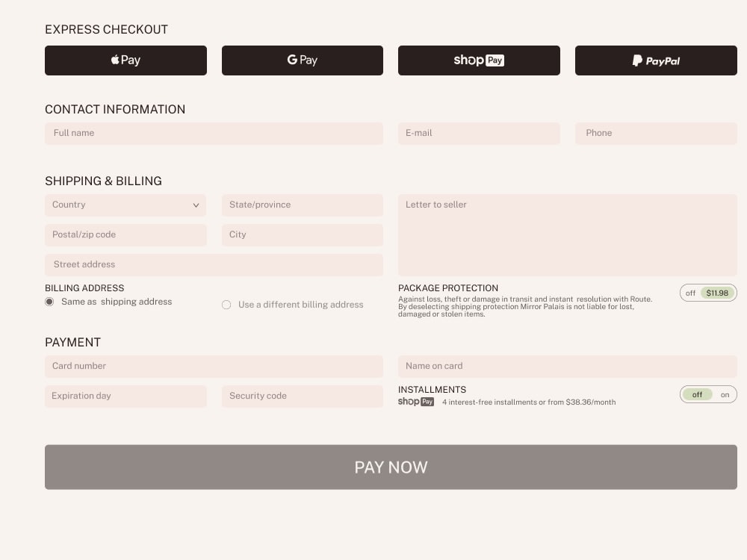
Task: Click the CONTACT INFORMATION heading
Action: [115, 110]
